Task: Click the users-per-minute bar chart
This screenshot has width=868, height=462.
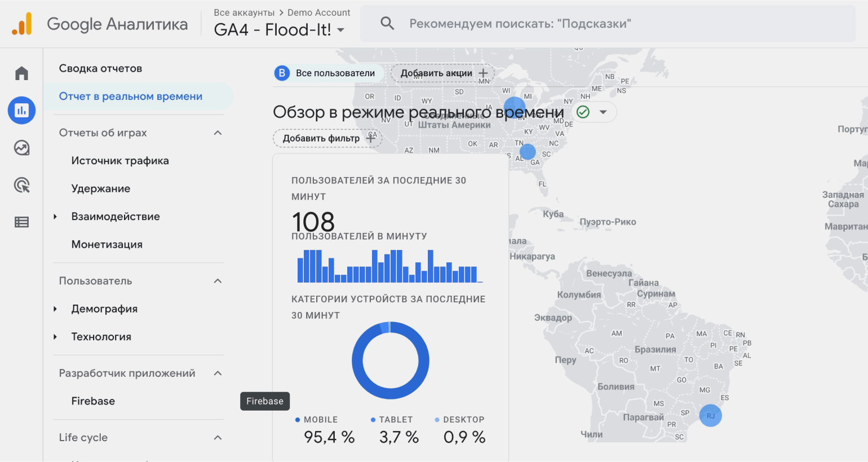Action: pyautogui.click(x=390, y=266)
